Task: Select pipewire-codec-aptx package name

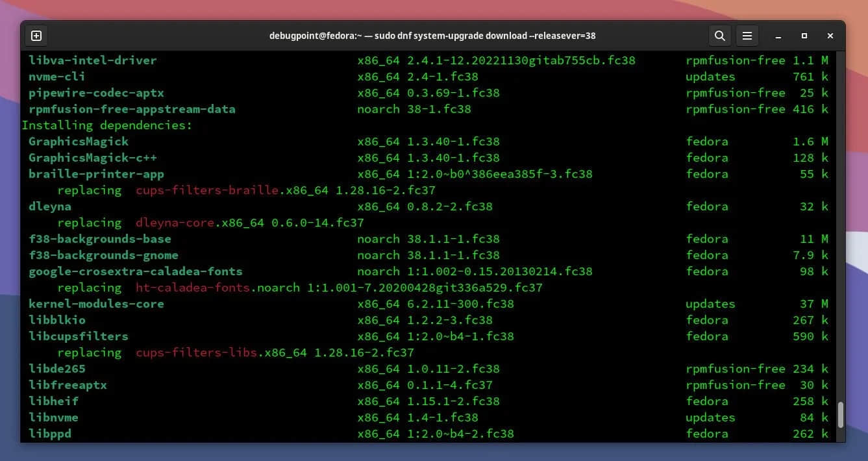Action: (x=96, y=93)
